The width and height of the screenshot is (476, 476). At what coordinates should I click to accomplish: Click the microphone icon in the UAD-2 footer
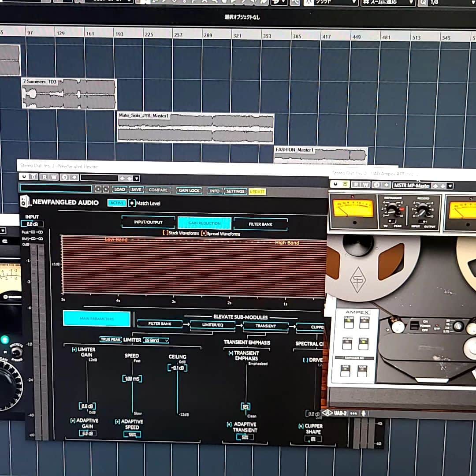[x=363, y=413]
